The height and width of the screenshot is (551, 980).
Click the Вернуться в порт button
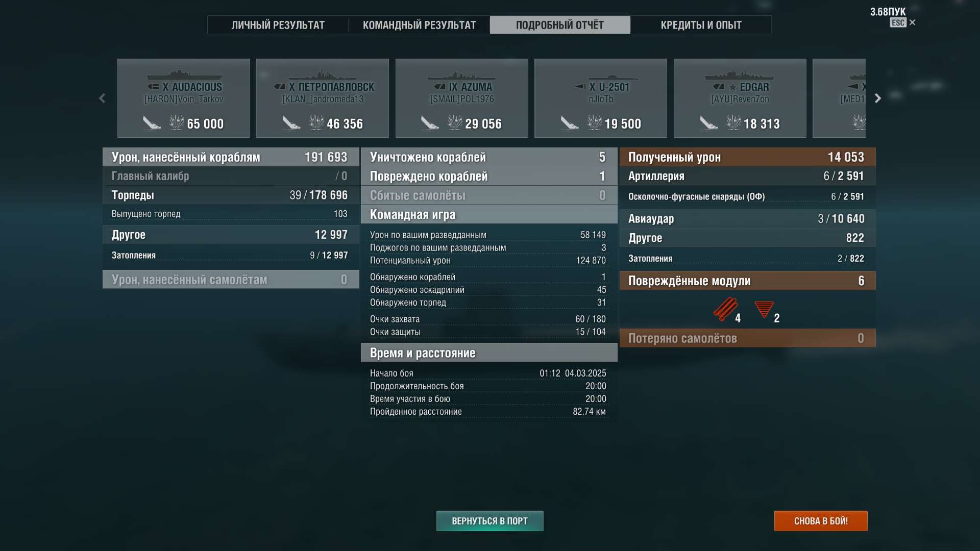[x=490, y=521]
